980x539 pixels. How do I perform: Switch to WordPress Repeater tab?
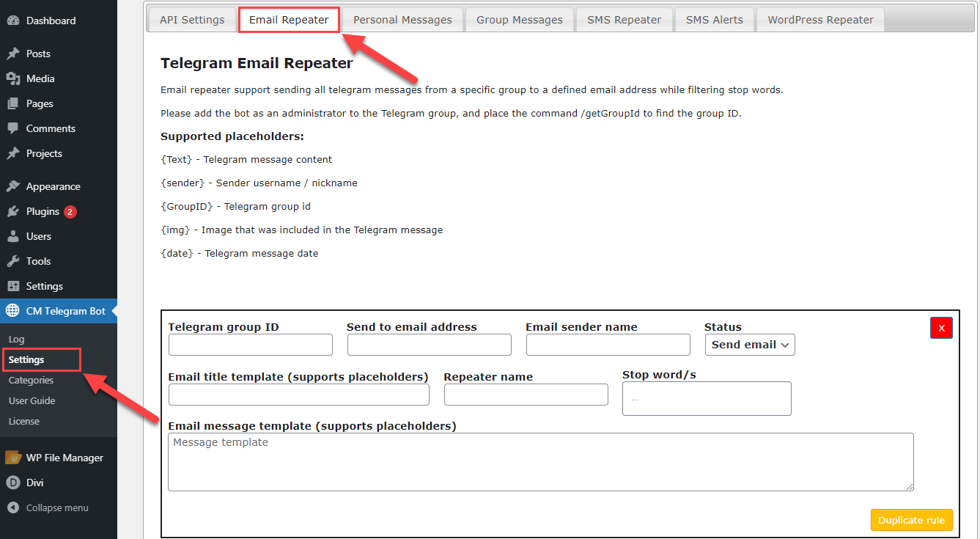click(820, 20)
